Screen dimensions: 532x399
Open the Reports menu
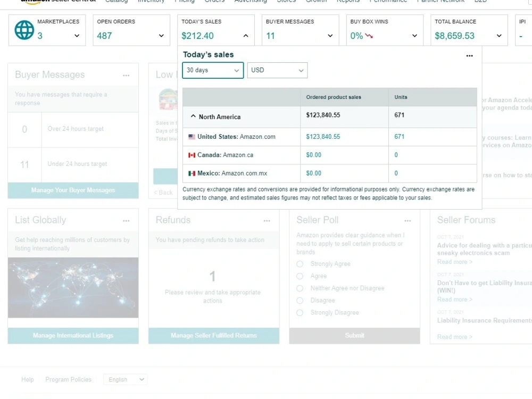coord(348,1)
